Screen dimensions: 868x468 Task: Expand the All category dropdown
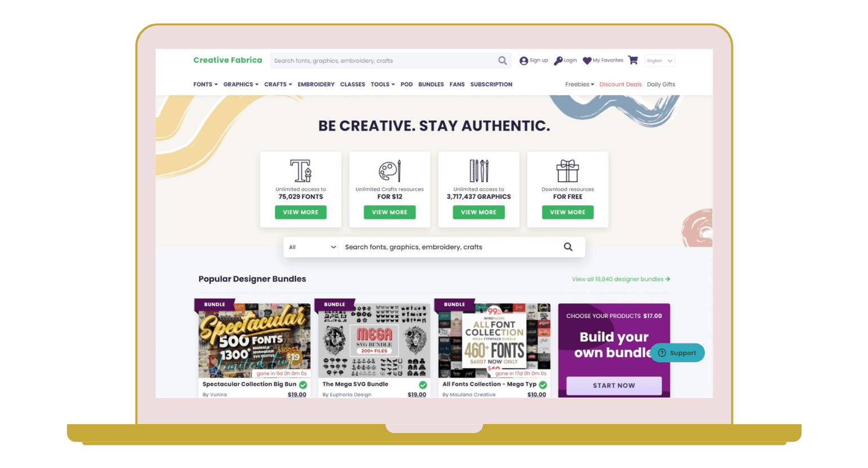pos(311,247)
